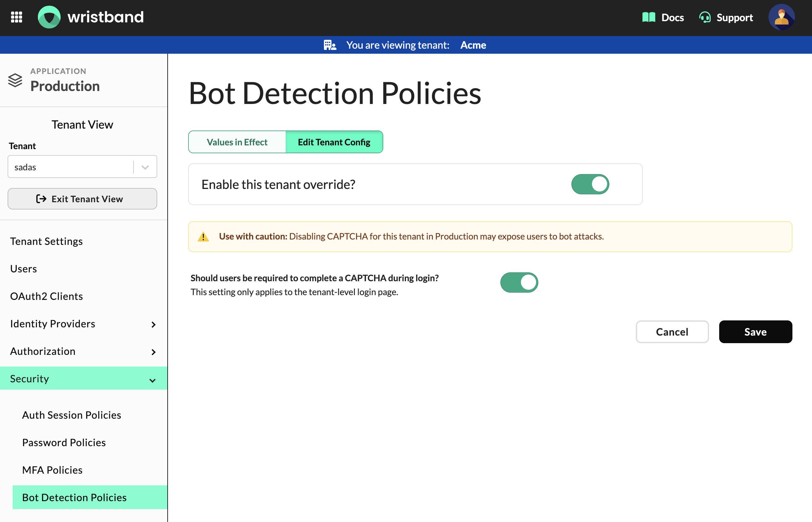The height and width of the screenshot is (522, 812).
Task: Go to Users in the sidebar
Action: click(x=84, y=269)
